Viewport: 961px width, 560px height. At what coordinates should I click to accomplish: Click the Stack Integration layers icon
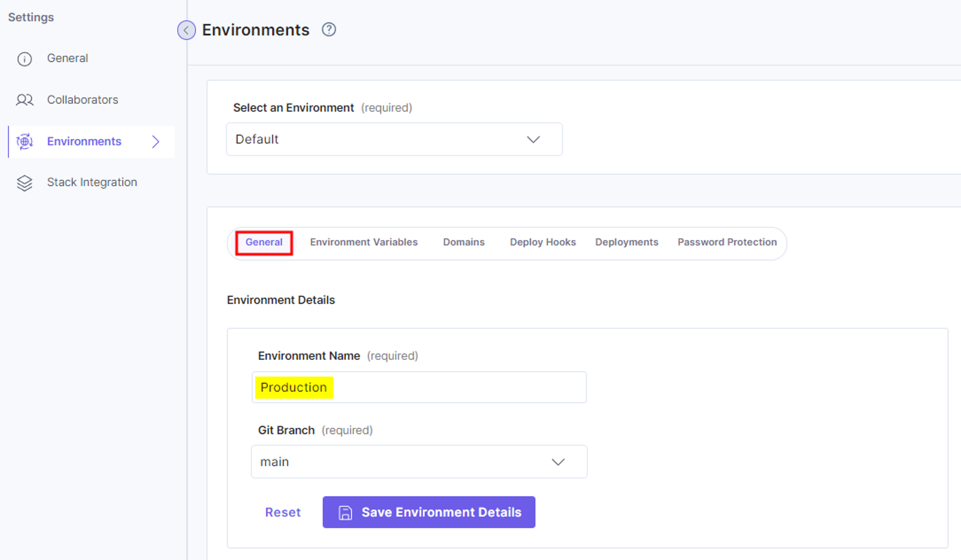coord(25,183)
